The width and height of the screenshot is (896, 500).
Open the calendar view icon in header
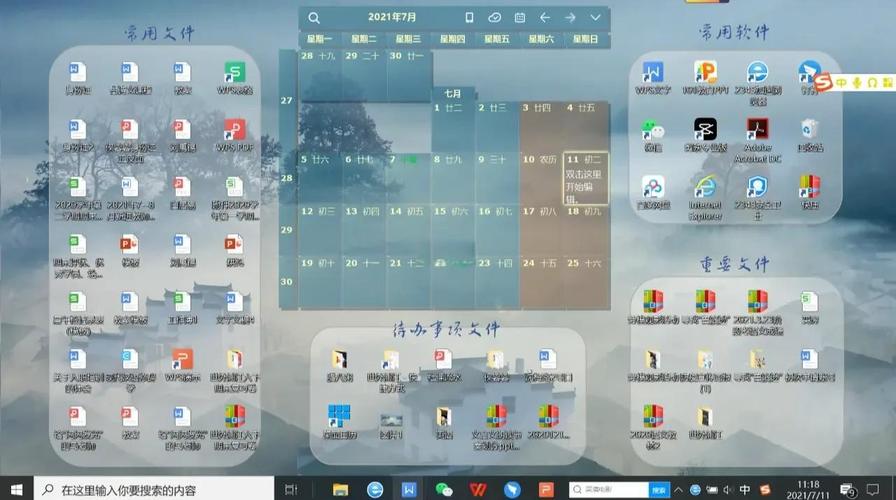pyautogui.click(x=520, y=18)
